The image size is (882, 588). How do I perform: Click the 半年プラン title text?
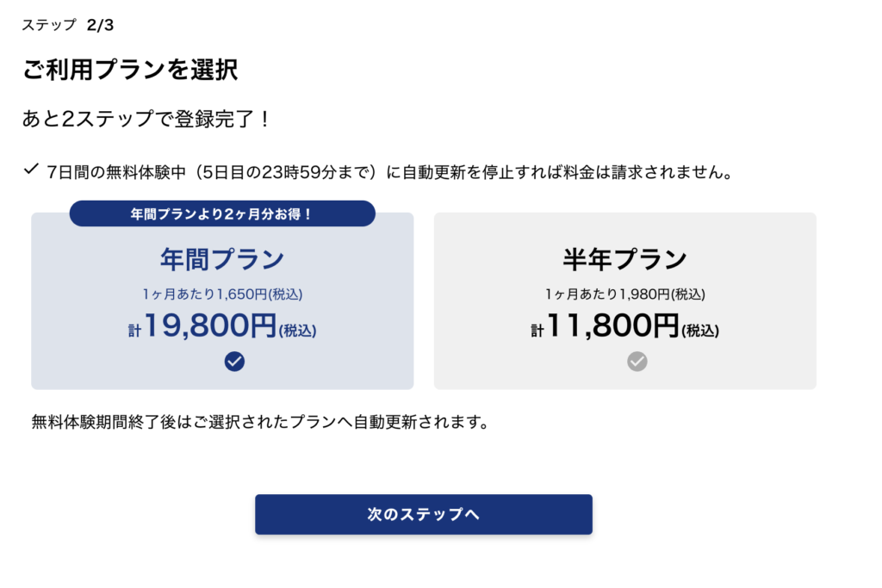pyautogui.click(x=625, y=259)
